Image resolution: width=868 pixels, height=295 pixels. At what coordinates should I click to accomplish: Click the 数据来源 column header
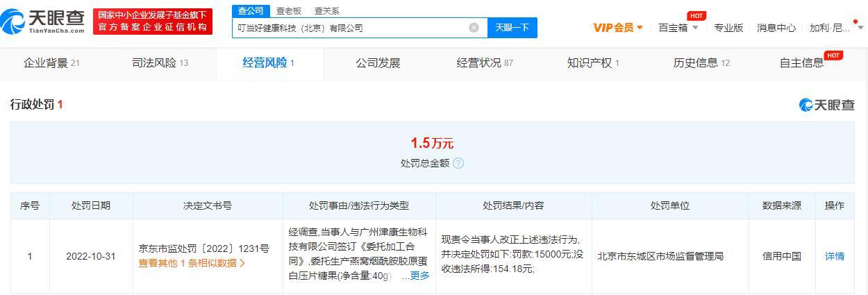pos(782,205)
